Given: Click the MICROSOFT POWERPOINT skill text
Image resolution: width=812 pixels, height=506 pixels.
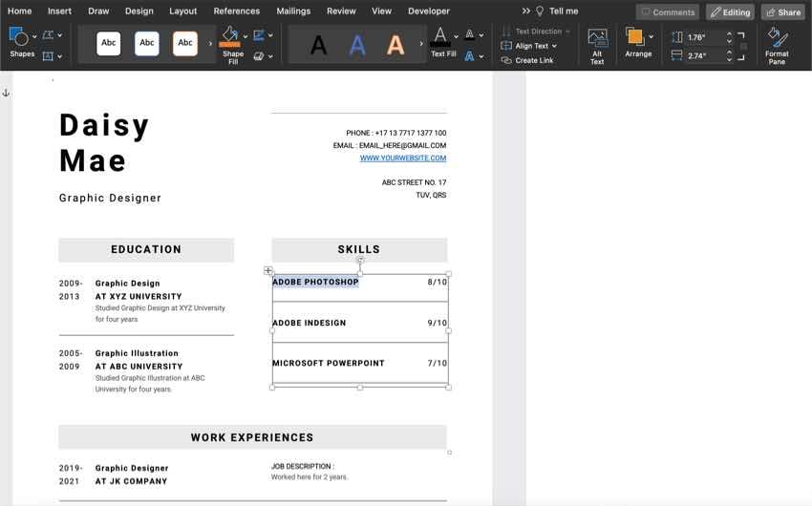Looking at the screenshot, I should 329,363.
